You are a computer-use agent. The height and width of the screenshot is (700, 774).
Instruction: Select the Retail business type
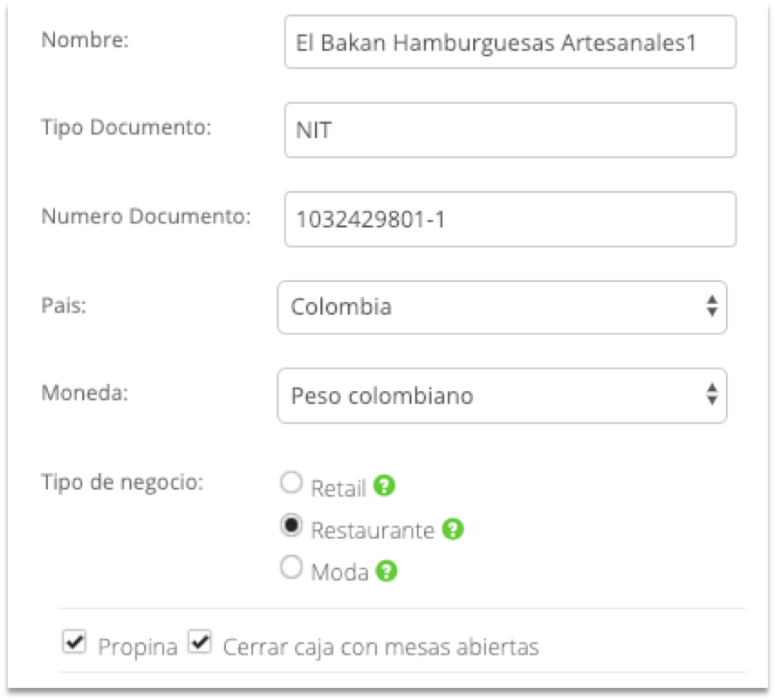(x=291, y=483)
